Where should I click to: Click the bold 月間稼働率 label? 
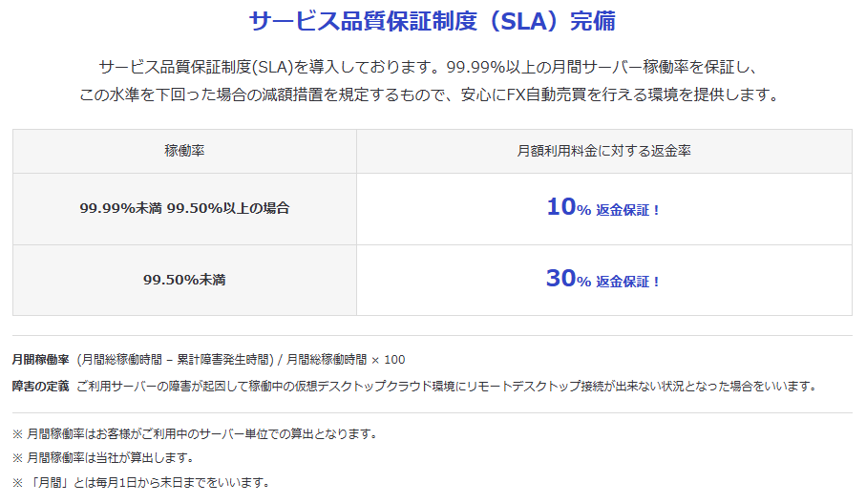(41, 360)
